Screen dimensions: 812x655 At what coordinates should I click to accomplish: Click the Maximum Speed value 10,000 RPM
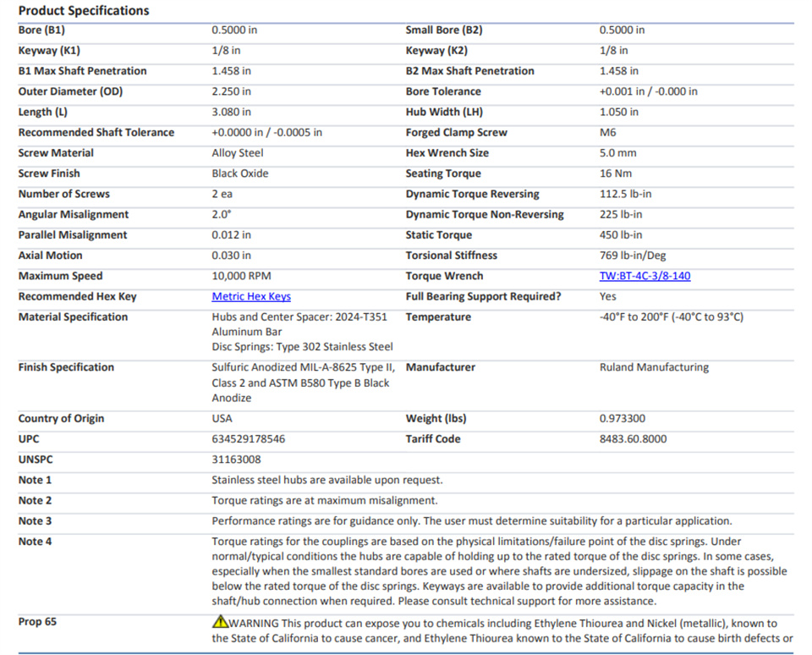point(241,276)
